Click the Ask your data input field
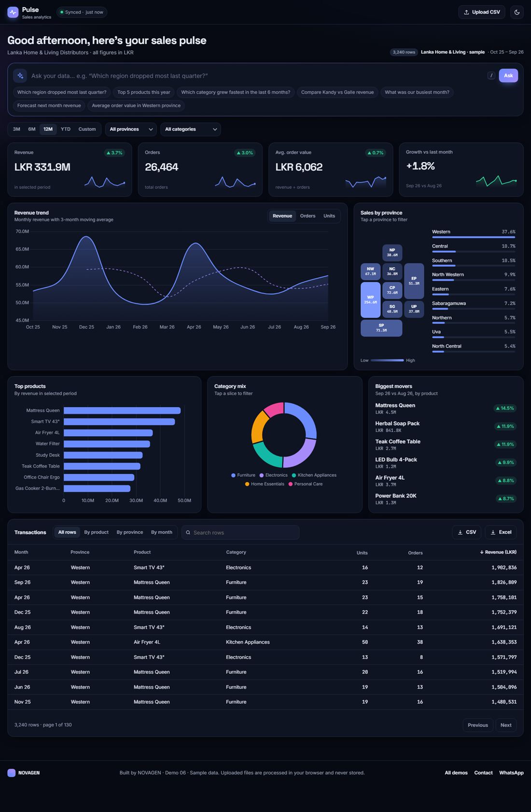 coord(256,76)
